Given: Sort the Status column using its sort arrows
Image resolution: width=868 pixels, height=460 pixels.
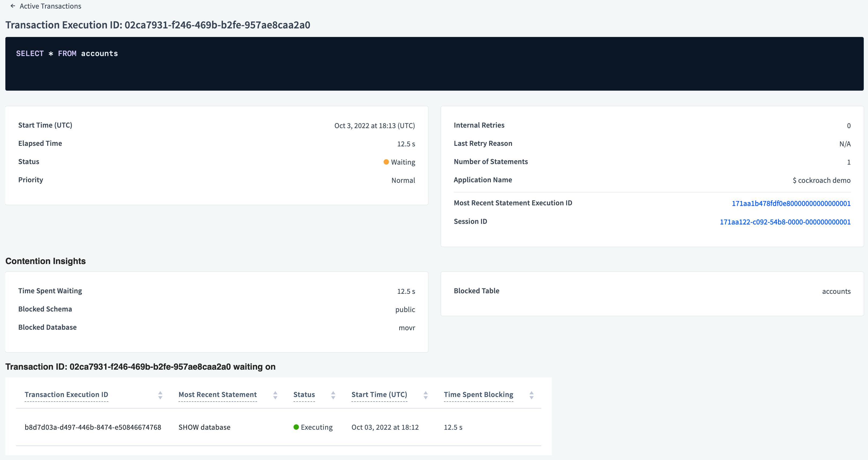Looking at the screenshot, I should tap(333, 394).
